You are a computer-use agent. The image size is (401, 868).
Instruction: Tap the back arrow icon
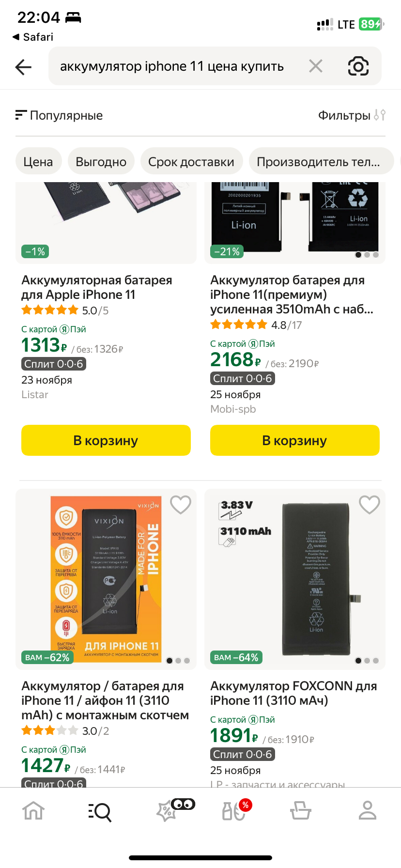tap(23, 67)
